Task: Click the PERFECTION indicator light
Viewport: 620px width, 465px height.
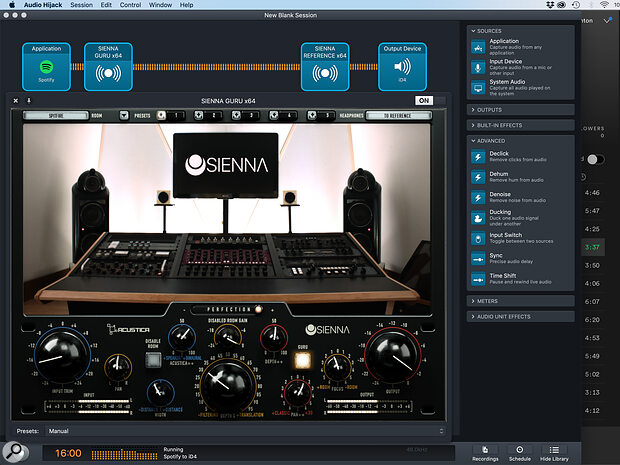Action: click(x=259, y=309)
